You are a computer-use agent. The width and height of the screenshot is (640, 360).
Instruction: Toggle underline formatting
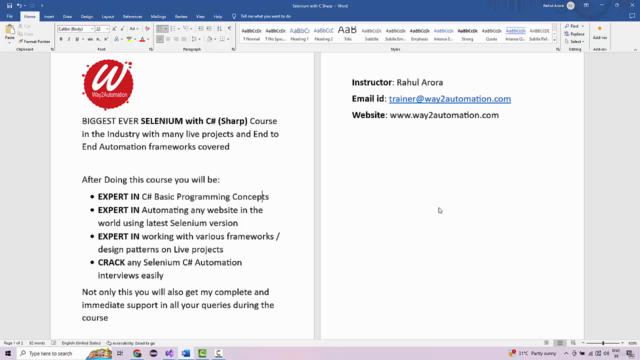tap(76, 39)
